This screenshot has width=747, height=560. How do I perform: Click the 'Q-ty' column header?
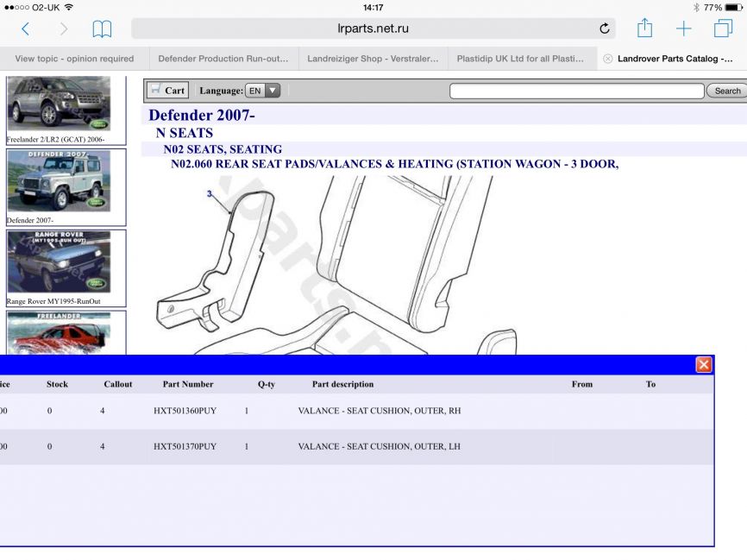[267, 384]
